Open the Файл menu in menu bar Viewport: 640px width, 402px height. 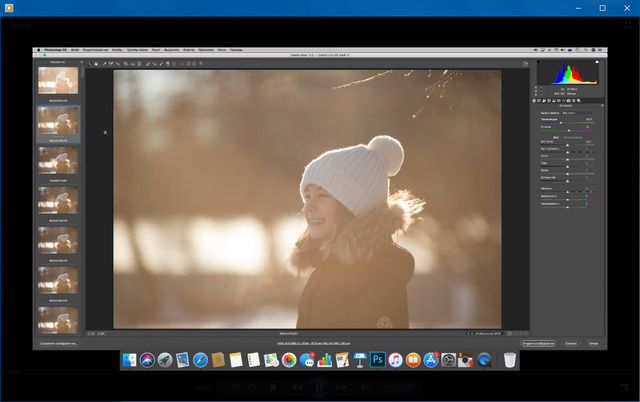74,49
